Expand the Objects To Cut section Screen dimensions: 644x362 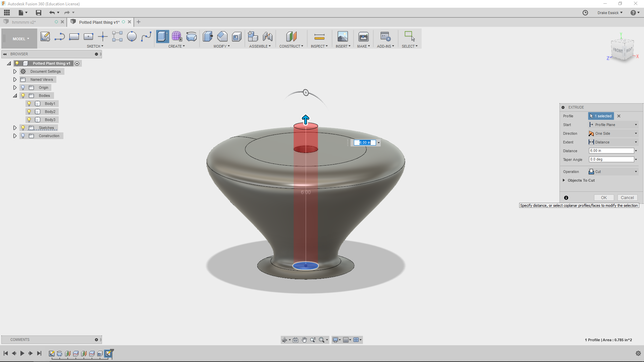pyautogui.click(x=564, y=180)
